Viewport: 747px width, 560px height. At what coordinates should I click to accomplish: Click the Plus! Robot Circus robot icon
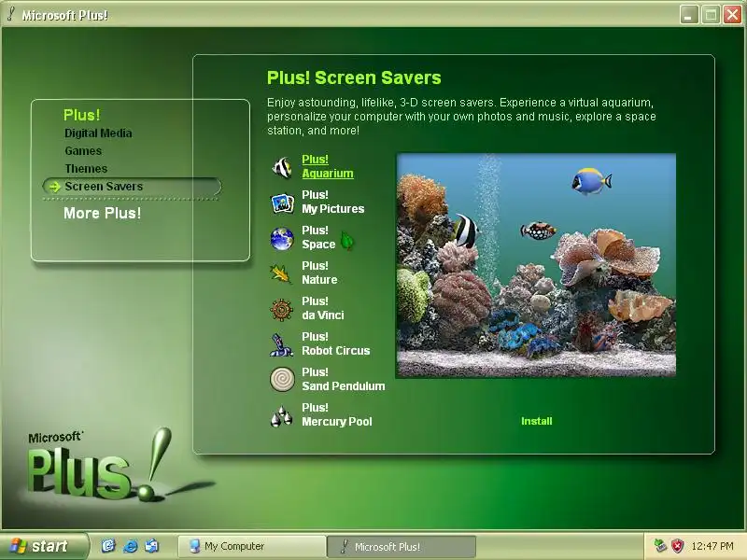click(282, 344)
